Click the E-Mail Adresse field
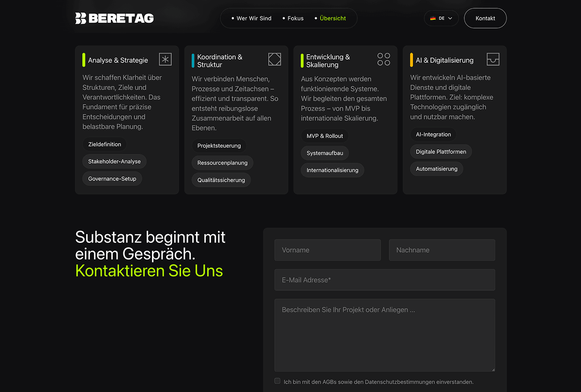The height and width of the screenshot is (392, 581). coord(385,280)
